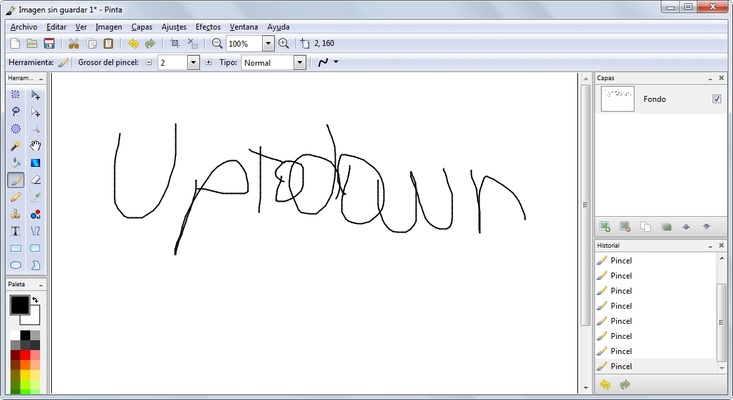Click the Paste clipboard icon

point(108,43)
